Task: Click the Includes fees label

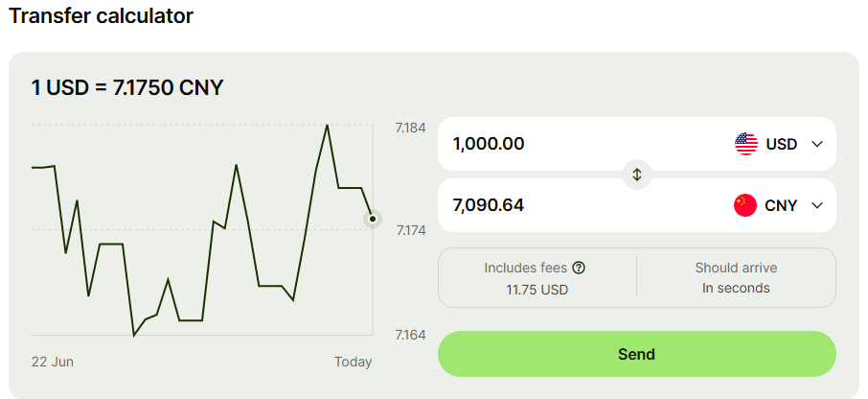Action: [525, 269]
